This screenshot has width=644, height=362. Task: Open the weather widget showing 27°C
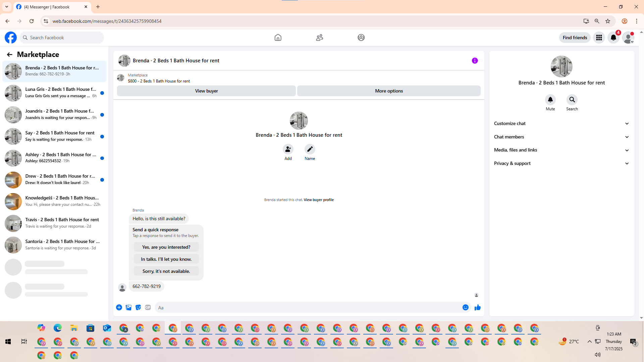(x=569, y=342)
